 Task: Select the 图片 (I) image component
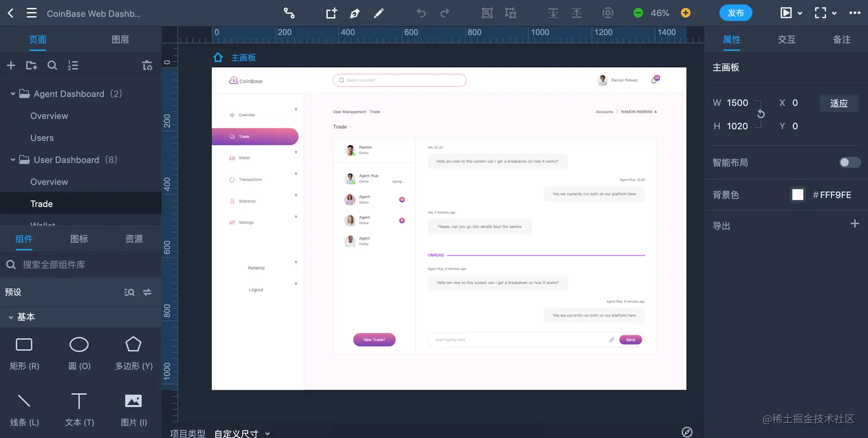coord(134,409)
